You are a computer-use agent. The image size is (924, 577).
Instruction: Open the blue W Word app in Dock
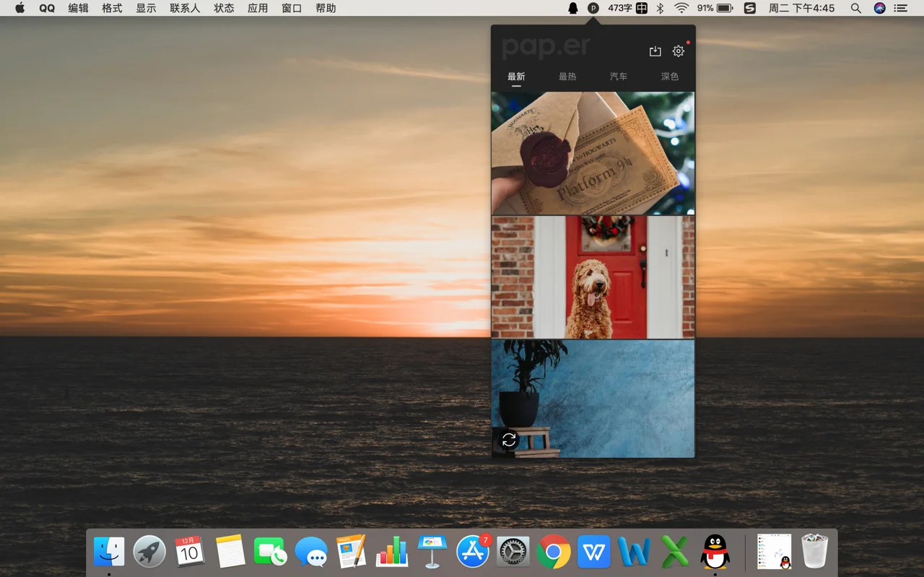635,552
